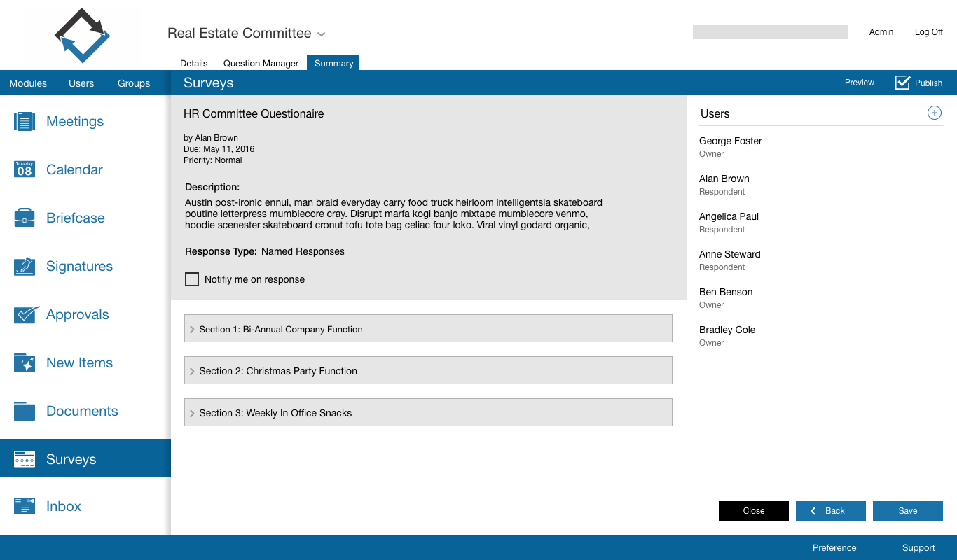
Task: Go to Documents module label
Action: click(82, 411)
